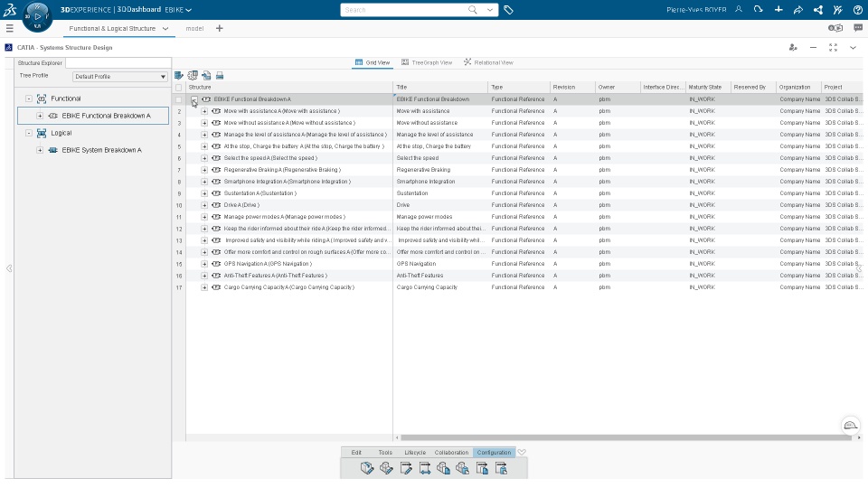The width and height of the screenshot is (868, 488).
Task: Switch to TreeGraph View
Action: click(x=427, y=62)
